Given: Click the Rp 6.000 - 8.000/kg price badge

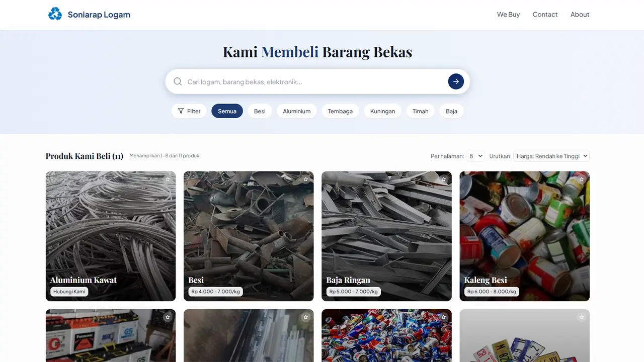Looking at the screenshot, I should (492, 292).
